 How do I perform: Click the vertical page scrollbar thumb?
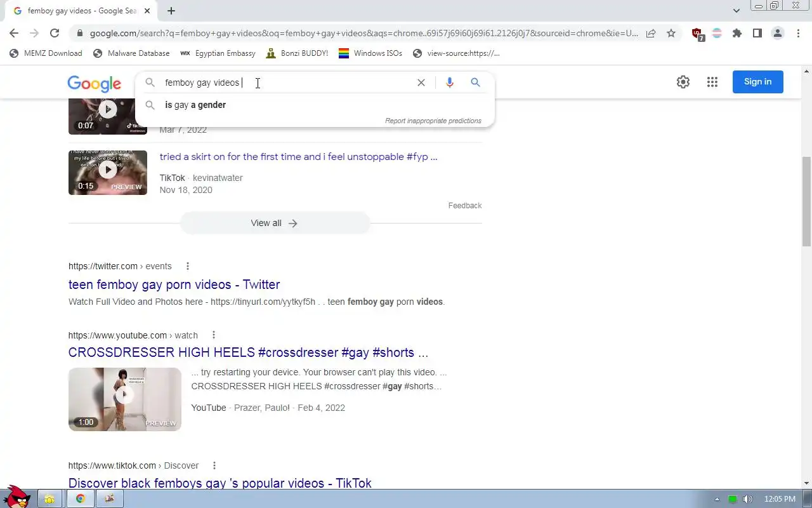(x=806, y=201)
